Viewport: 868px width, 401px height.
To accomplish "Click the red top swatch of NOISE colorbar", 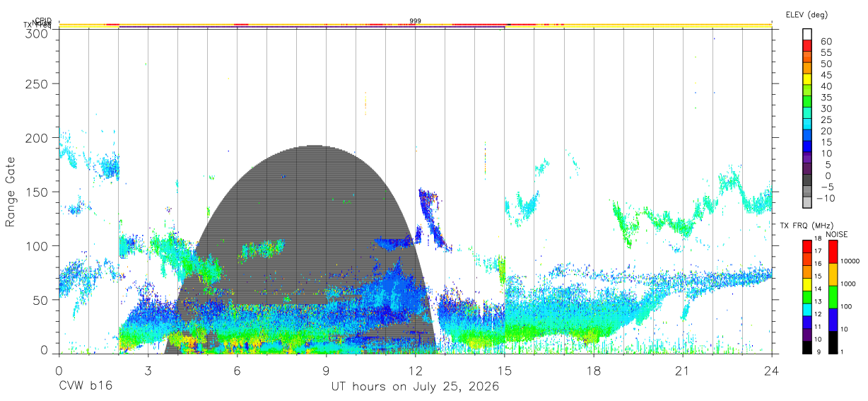I will [833, 252].
